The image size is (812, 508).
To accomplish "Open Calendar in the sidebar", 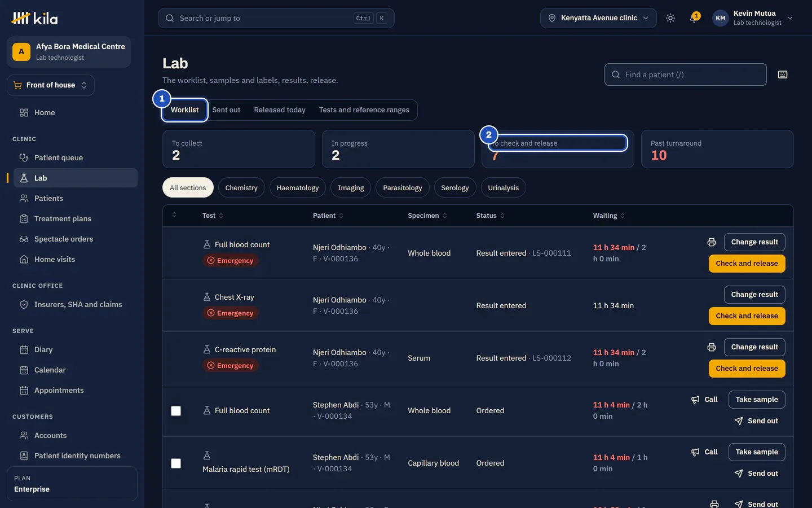I will [76, 370].
